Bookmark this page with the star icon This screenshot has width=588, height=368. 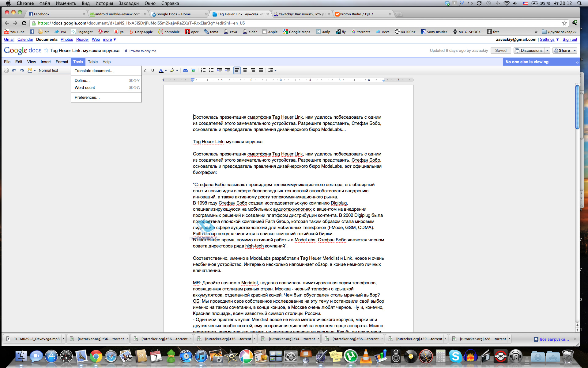coord(564,23)
